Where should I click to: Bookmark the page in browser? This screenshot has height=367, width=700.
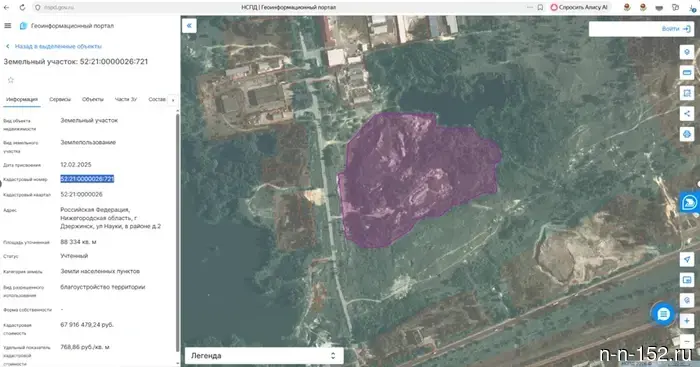pyautogui.click(x=540, y=8)
